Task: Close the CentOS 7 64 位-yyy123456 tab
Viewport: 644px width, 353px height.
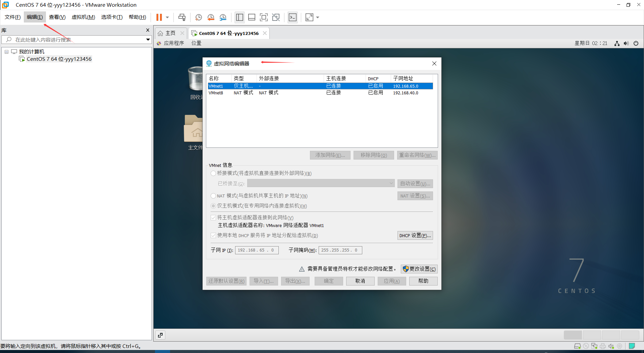Action: (x=265, y=33)
